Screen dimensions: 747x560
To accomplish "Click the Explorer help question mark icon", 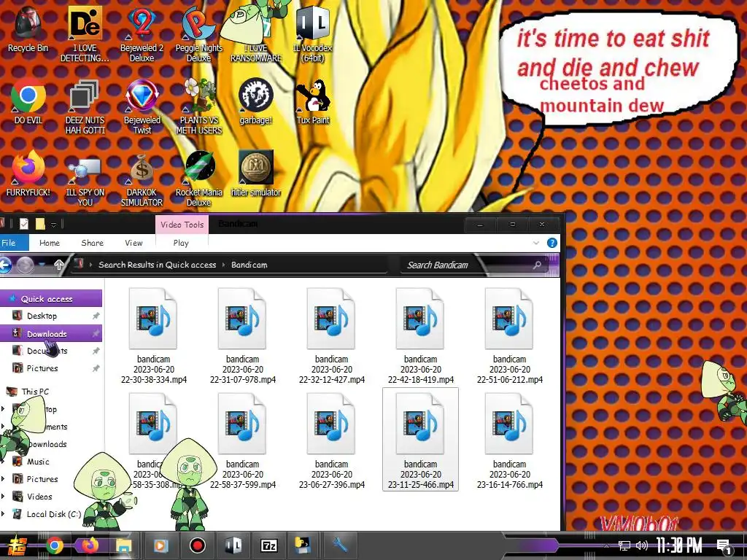I will click(x=551, y=243).
